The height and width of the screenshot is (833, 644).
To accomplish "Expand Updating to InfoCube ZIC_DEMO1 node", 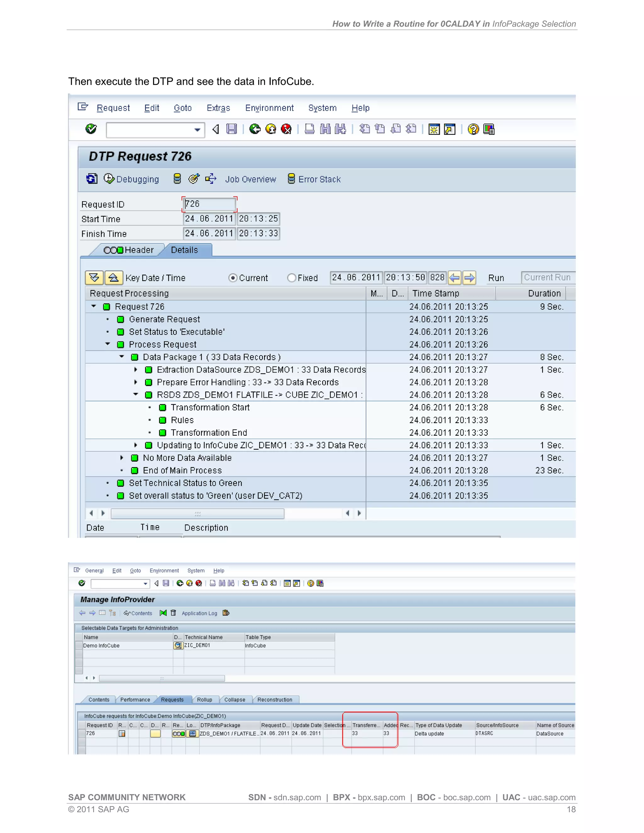I will [136, 445].
